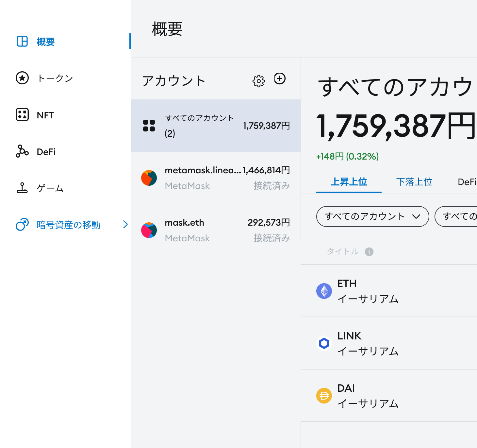
Task: Open the NFT section icon
Action: click(22, 114)
